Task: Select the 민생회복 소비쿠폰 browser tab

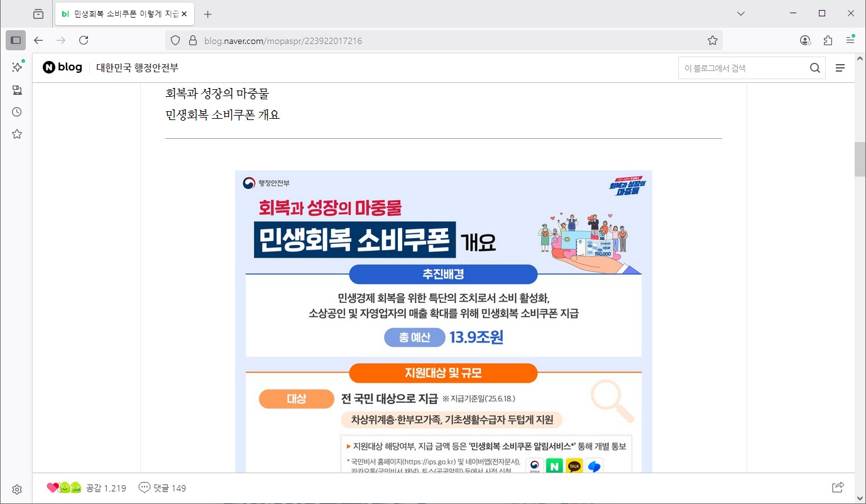Action: coord(119,14)
